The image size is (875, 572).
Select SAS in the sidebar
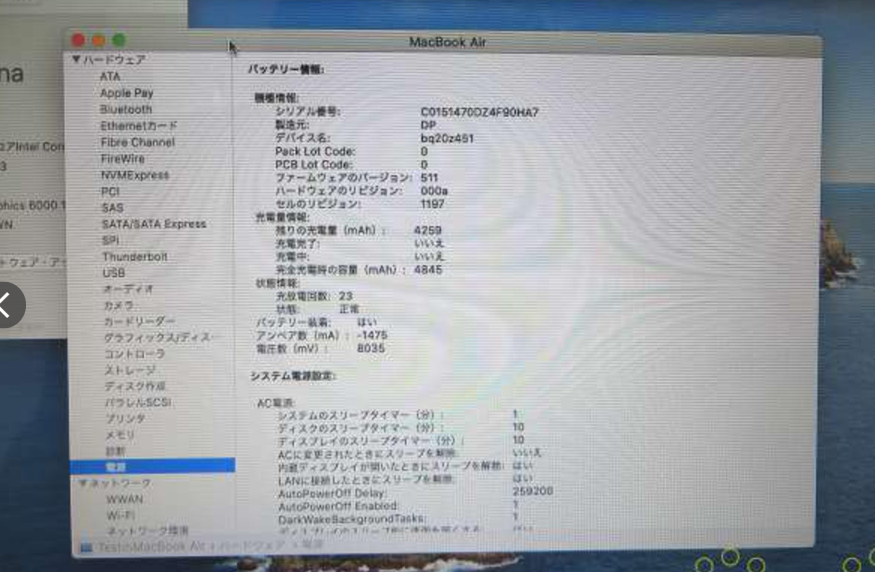(x=112, y=208)
